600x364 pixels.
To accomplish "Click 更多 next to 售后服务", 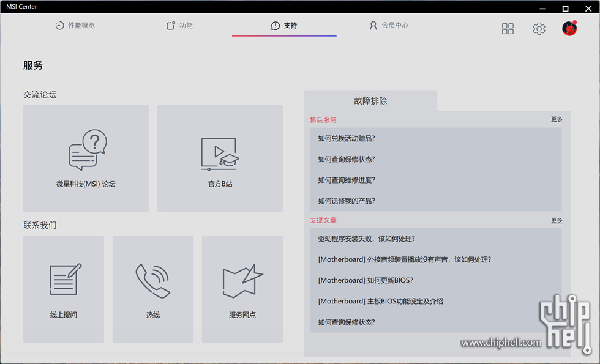I will point(557,119).
